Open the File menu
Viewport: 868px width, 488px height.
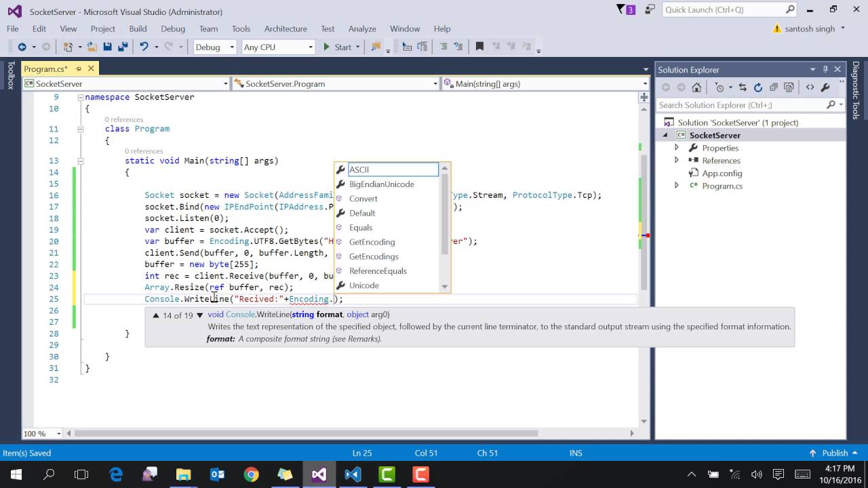coord(12,28)
